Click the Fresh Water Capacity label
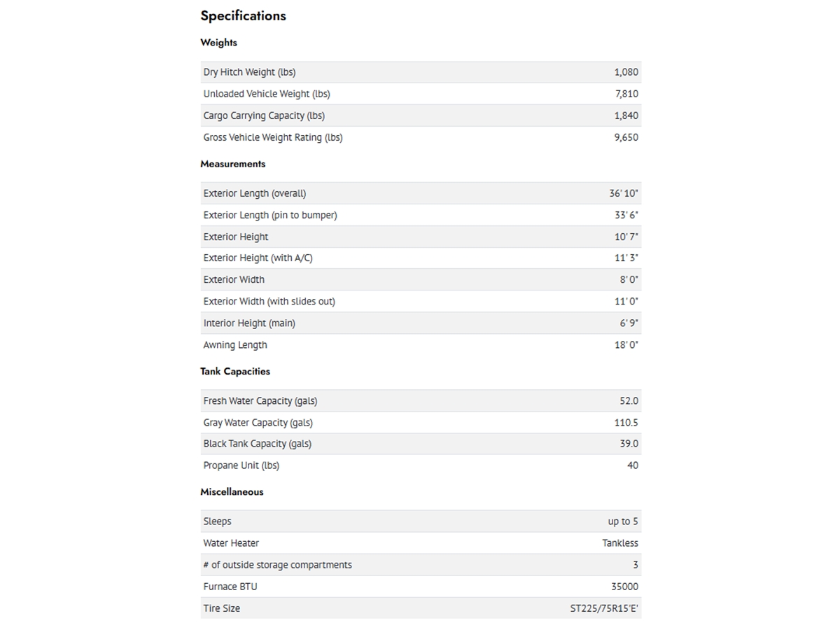840x630 pixels. click(x=260, y=401)
